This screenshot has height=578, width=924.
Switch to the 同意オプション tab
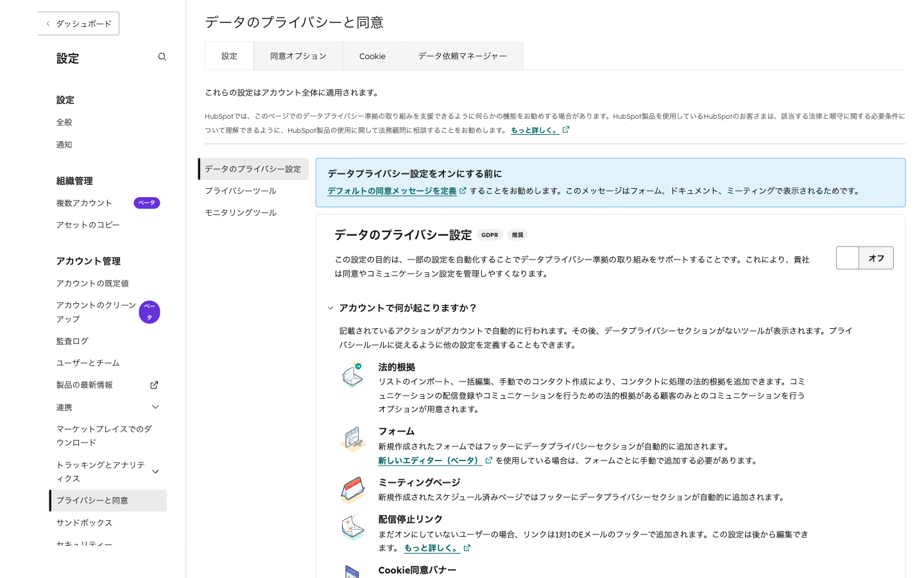(298, 57)
